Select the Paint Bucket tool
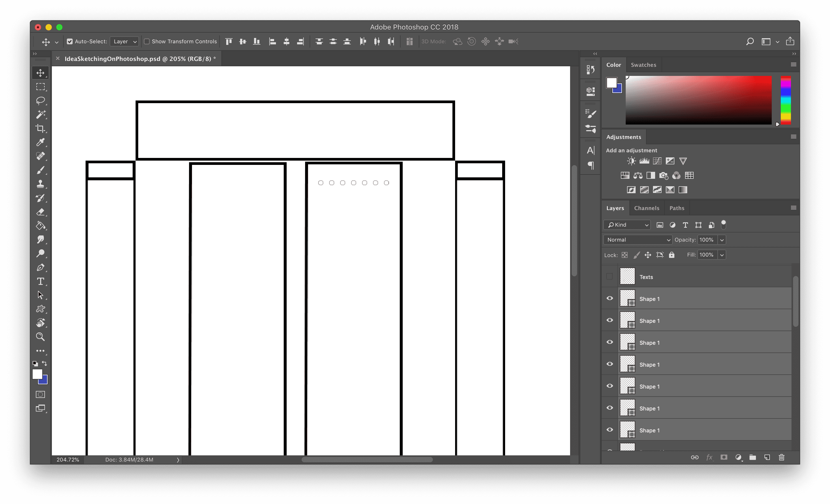This screenshot has height=504, width=830. point(40,226)
